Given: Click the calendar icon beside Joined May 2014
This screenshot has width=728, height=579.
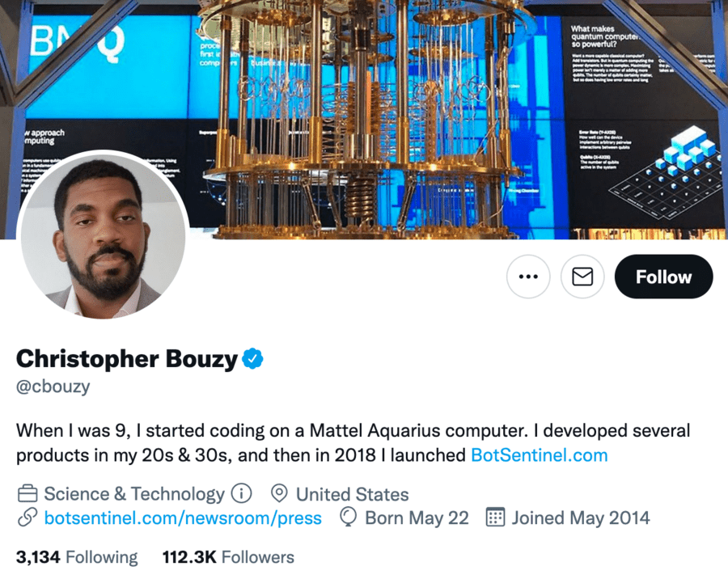Looking at the screenshot, I should [495, 518].
